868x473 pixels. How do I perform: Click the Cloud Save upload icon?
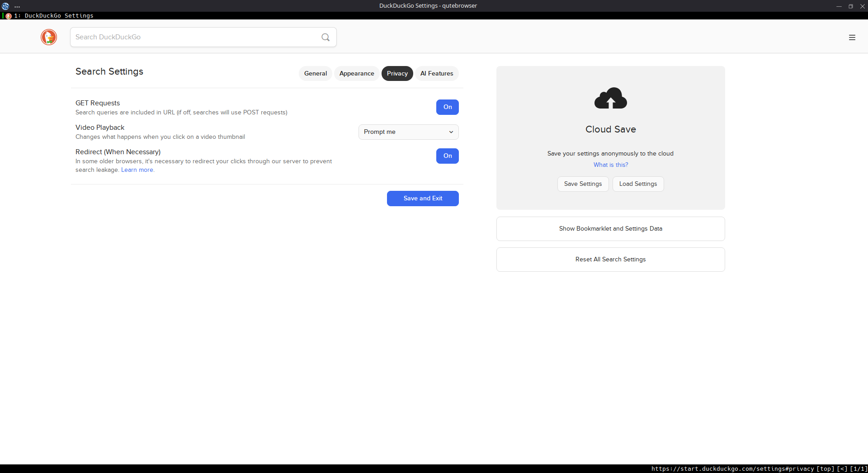[x=611, y=98]
